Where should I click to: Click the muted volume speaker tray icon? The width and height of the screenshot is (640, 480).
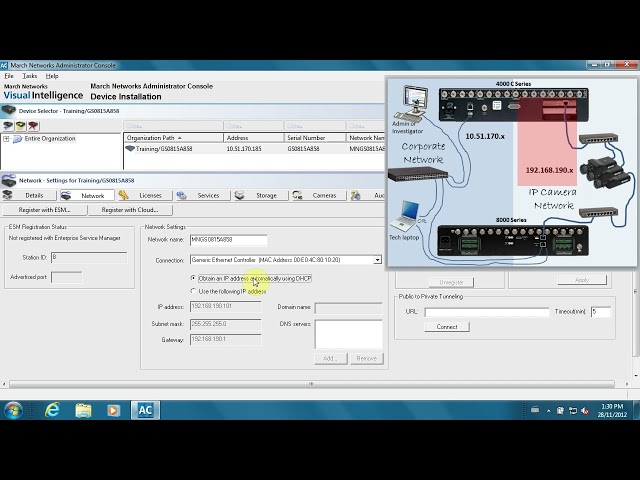coord(585,410)
